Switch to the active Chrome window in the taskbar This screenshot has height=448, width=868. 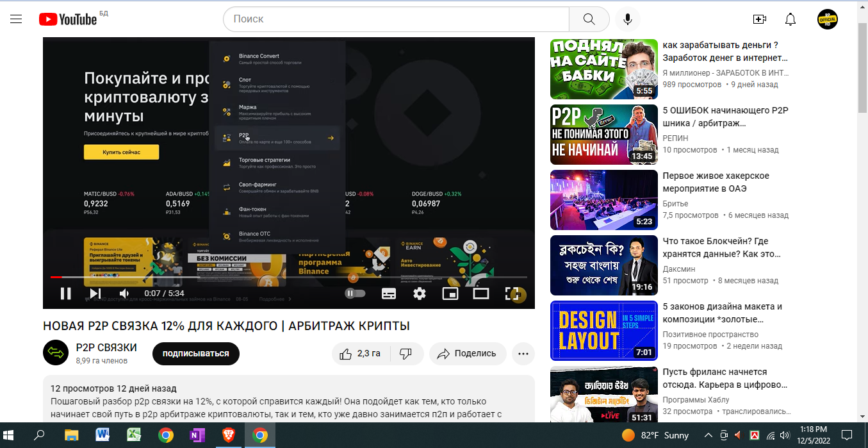point(259,435)
